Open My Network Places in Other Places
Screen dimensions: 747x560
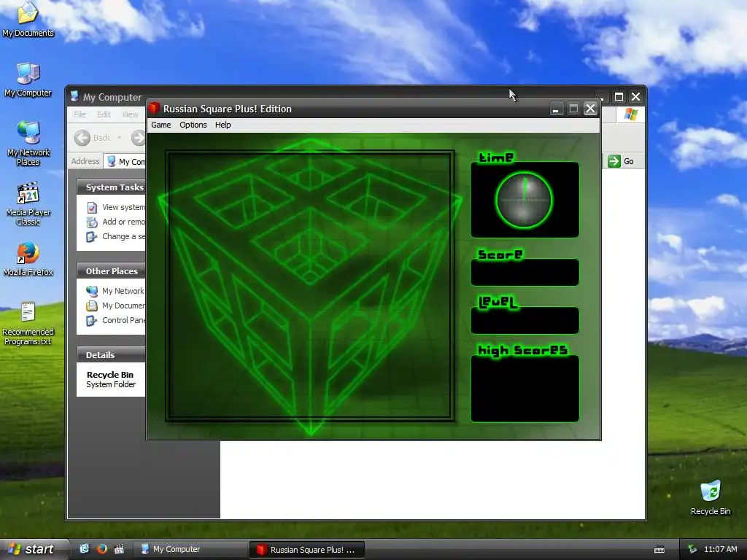coord(123,291)
